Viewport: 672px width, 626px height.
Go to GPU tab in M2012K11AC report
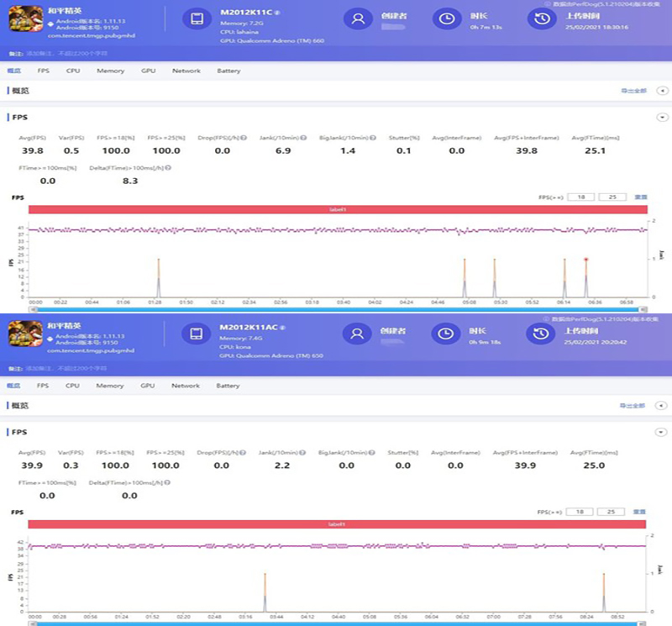(148, 386)
